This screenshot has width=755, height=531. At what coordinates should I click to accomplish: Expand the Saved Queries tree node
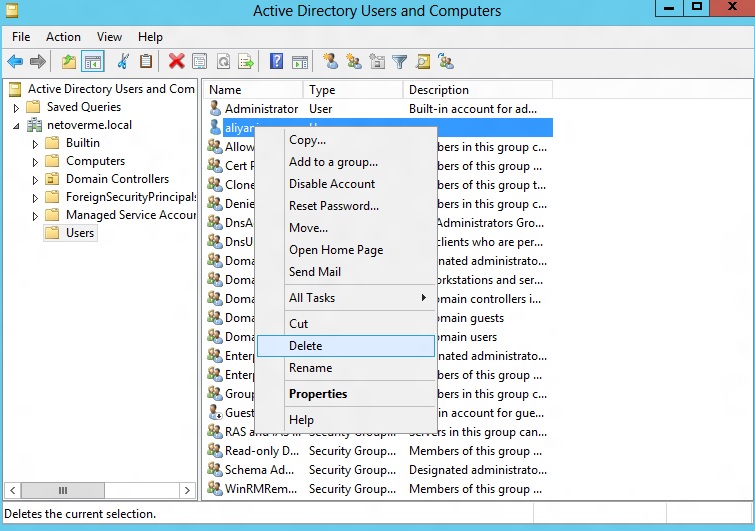16,108
